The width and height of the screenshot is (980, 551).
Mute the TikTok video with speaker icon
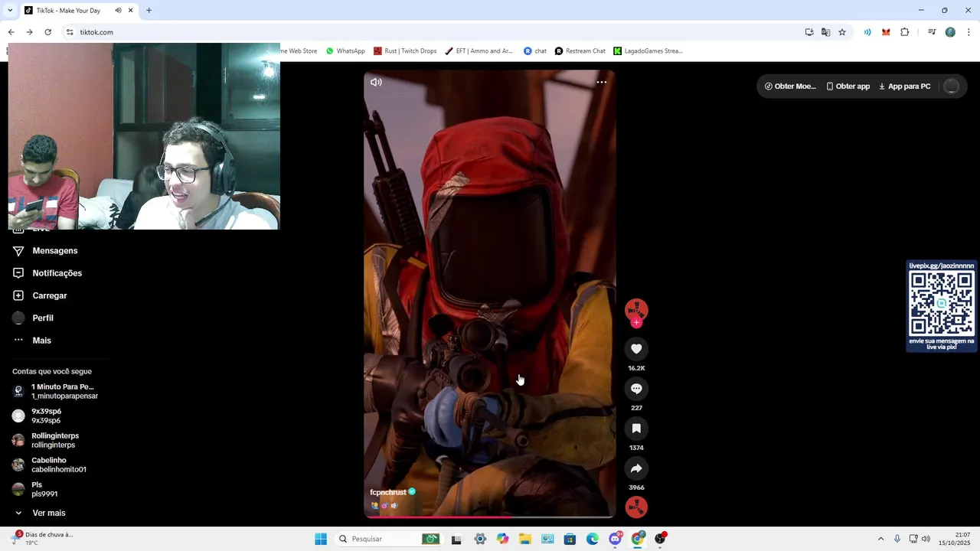tap(376, 82)
